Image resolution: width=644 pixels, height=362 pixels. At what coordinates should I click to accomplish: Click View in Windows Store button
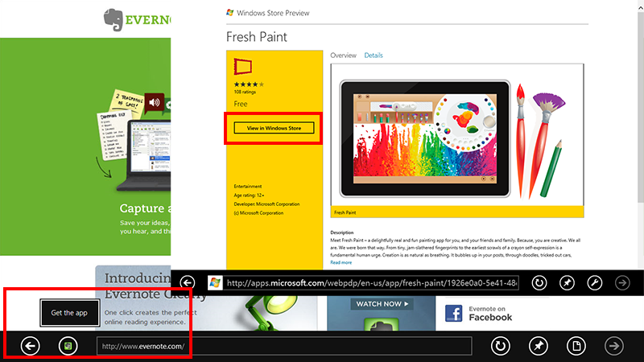coord(274,128)
